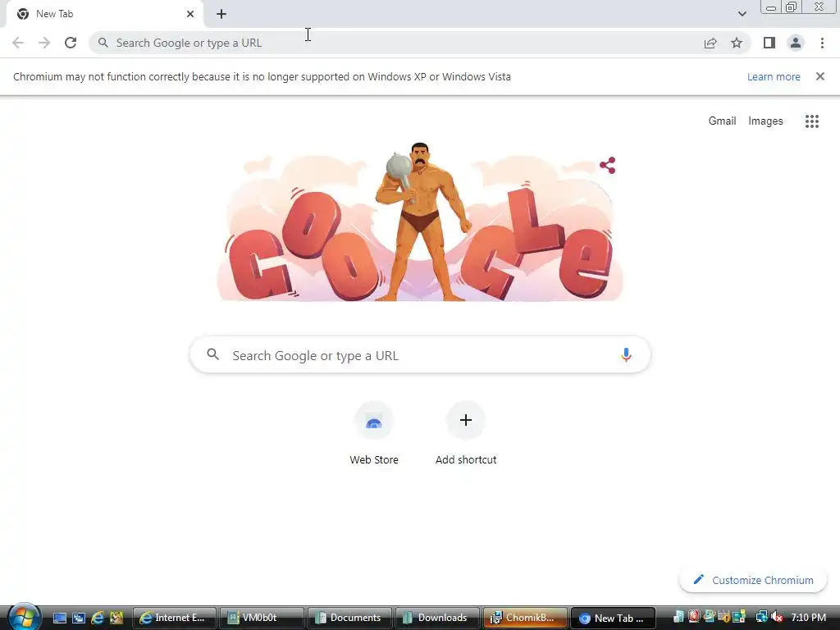Viewport: 840px width, 630px height.
Task: Click the share this page icon
Action: point(710,43)
